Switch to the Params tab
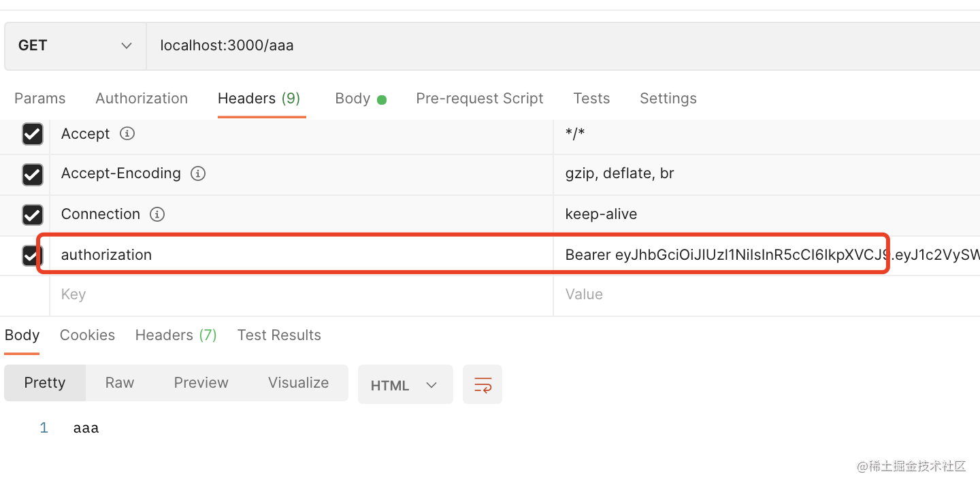 point(40,99)
